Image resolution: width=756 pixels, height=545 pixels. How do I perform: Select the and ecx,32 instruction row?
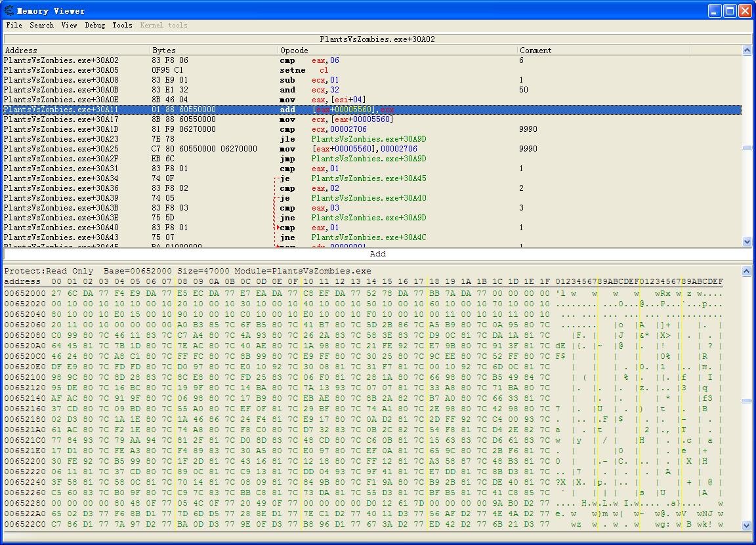[x=372, y=90]
